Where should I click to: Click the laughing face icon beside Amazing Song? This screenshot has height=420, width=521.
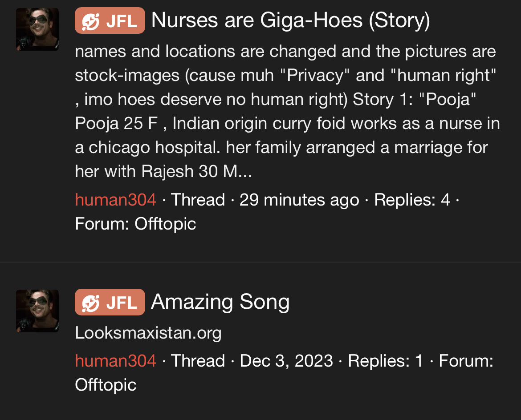91,303
